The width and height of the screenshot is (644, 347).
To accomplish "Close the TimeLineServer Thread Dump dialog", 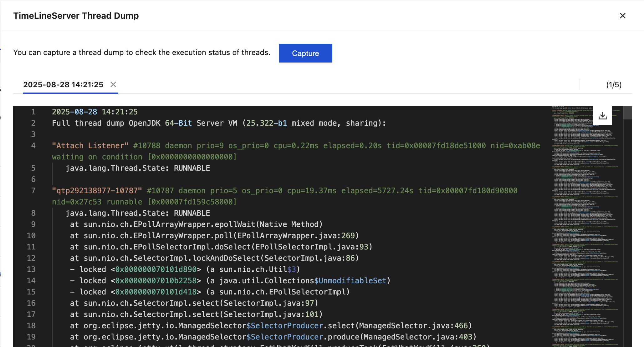I will (x=622, y=16).
